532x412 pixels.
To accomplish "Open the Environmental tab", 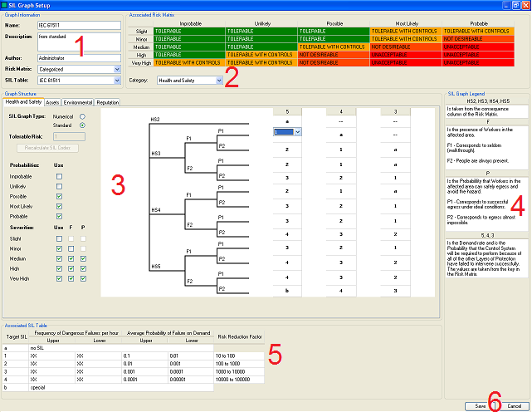I will (80, 102).
